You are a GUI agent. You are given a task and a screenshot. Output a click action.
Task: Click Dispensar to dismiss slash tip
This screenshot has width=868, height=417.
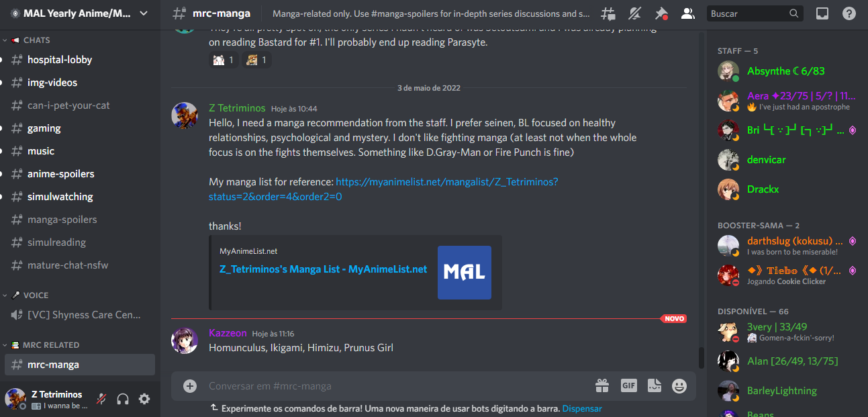[582, 408]
